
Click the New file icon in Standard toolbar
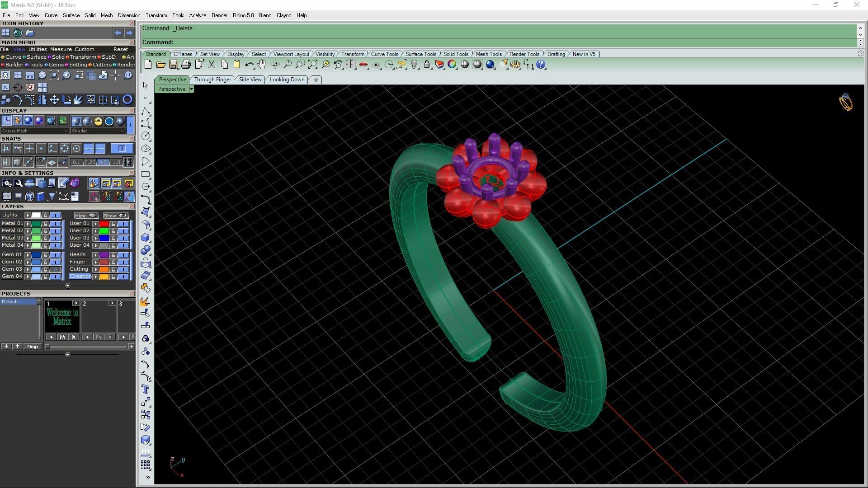pyautogui.click(x=148, y=65)
